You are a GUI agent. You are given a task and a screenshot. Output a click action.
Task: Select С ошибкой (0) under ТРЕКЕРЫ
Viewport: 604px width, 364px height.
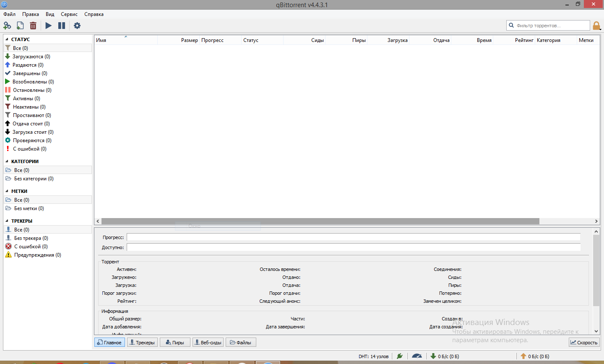48,247
